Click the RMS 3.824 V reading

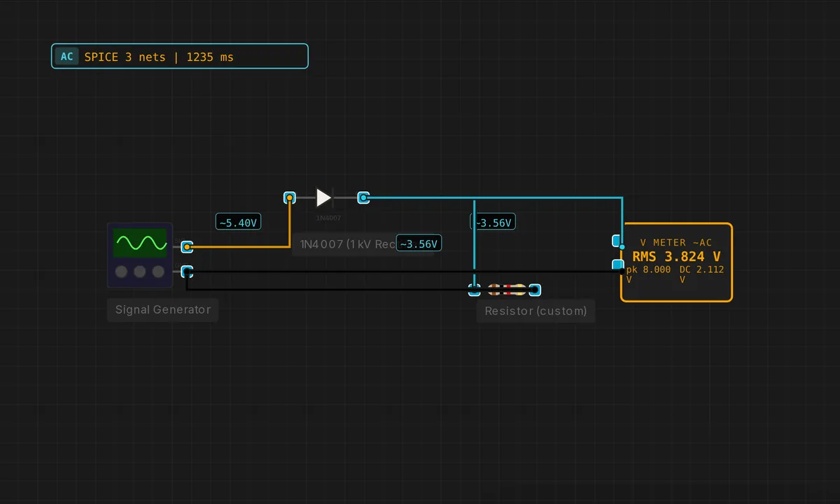pos(676,256)
